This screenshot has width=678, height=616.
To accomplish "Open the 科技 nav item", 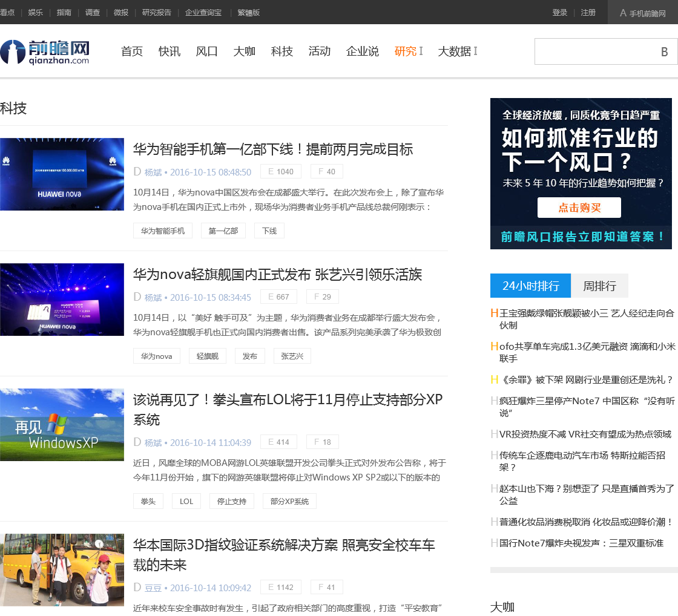I will point(282,51).
